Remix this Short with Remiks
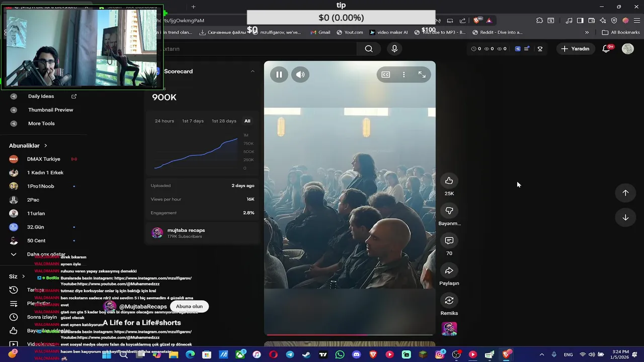The image size is (644, 362). (x=449, y=300)
